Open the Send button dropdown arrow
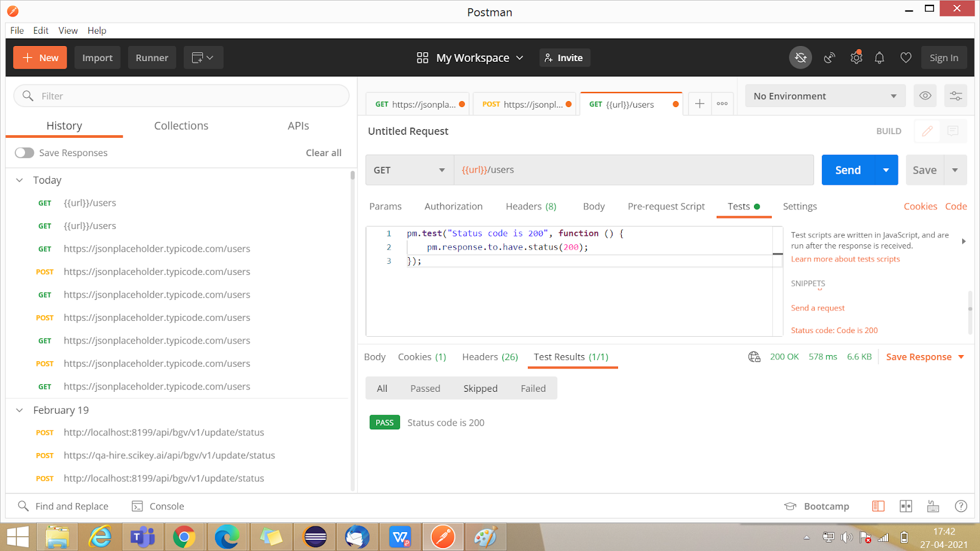This screenshot has width=980, height=551. tap(886, 170)
